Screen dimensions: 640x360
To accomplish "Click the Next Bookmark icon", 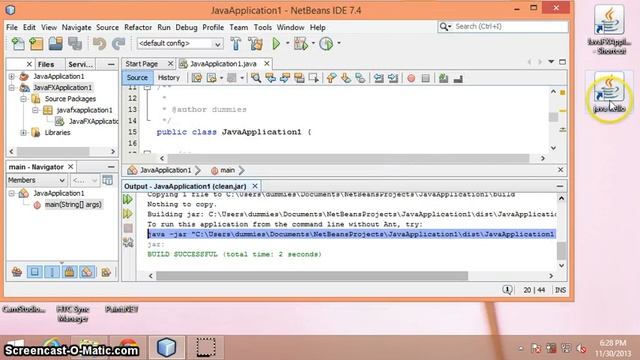I will click(346, 78).
